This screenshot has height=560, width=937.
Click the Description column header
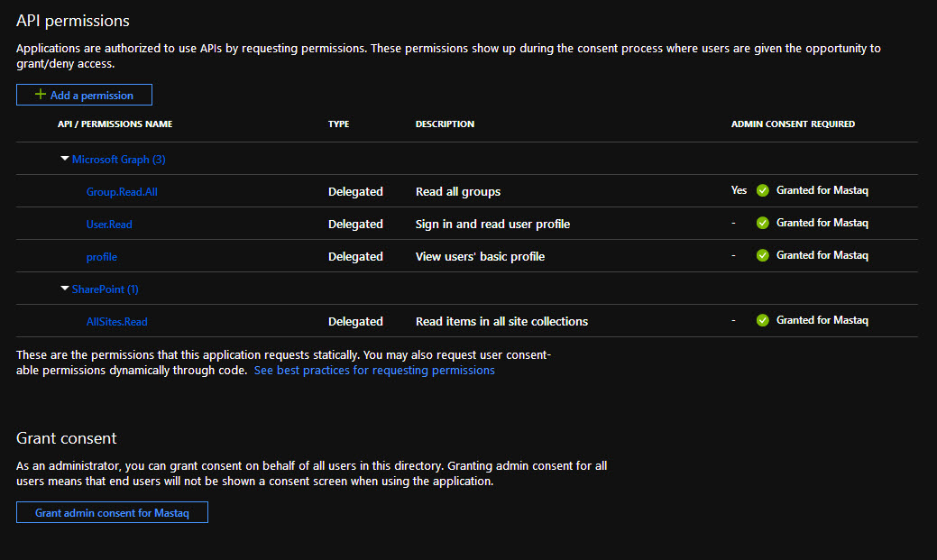tap(445, 124)
